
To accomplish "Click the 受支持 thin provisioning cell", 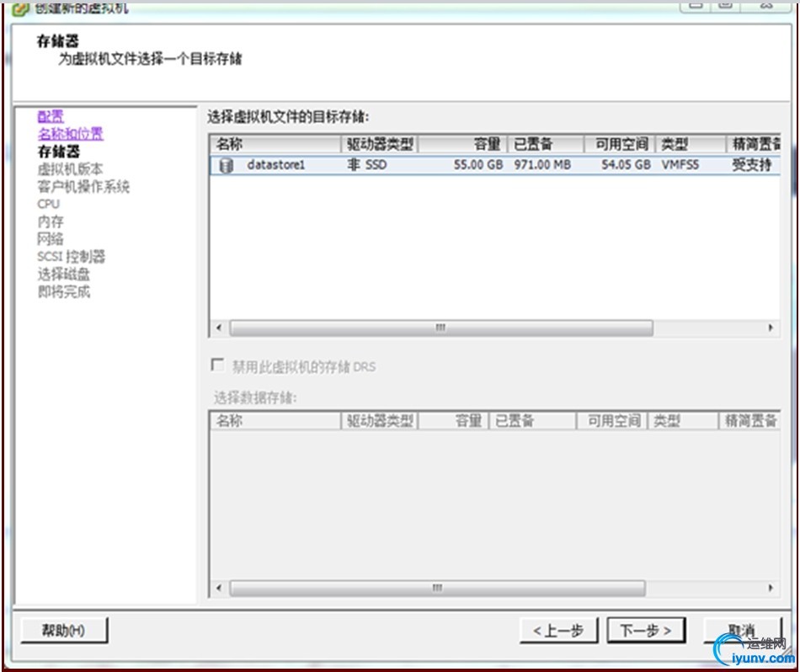I will 751,165.
